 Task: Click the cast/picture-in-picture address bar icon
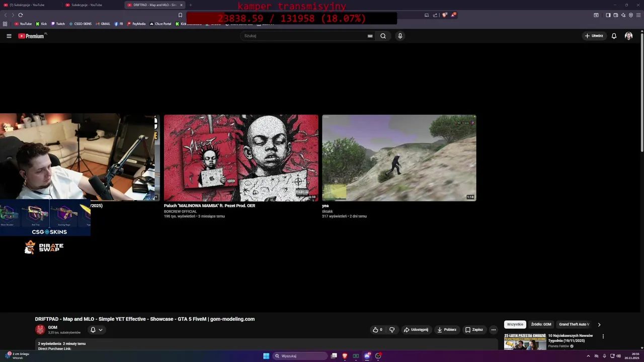(x=427, y=15)
